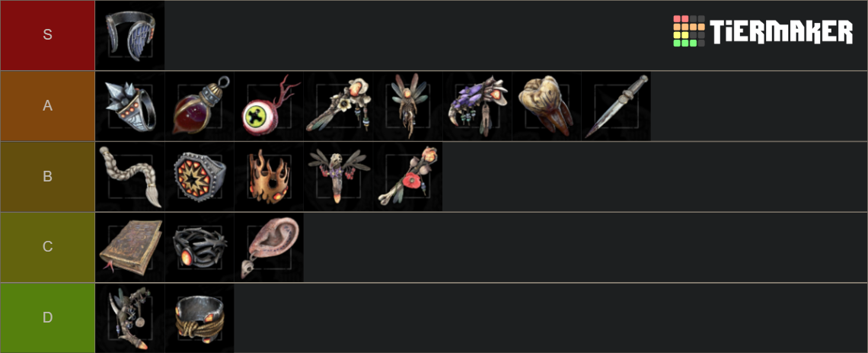This screenshot has height=353, width=868.
Task: Click the eyeball with green iris
Action: coord(269,106)
